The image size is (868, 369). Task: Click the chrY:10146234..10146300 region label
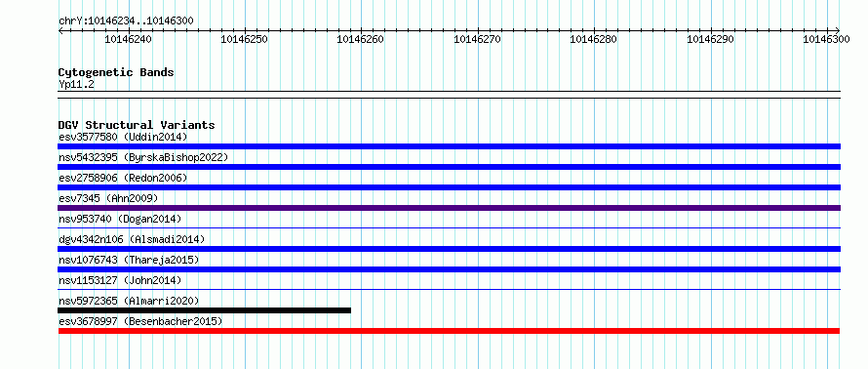(x=126, y=21)
